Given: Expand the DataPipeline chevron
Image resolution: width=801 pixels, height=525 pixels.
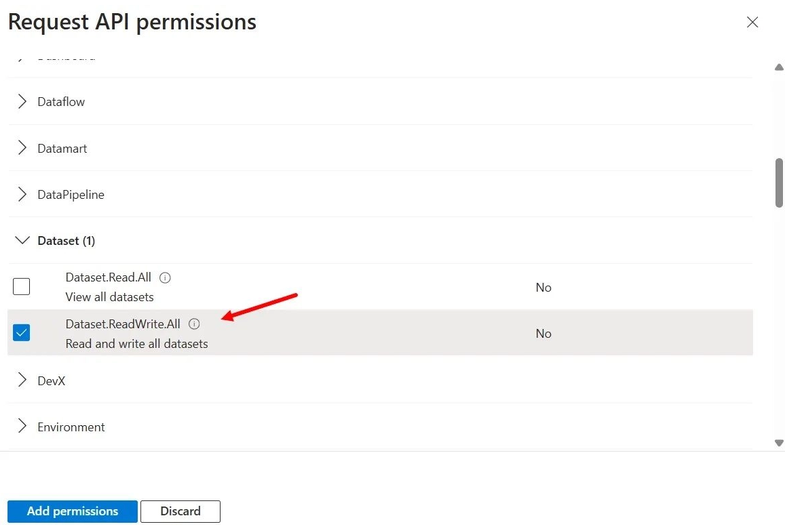Looking at the screenshot, I should [22, 194].
